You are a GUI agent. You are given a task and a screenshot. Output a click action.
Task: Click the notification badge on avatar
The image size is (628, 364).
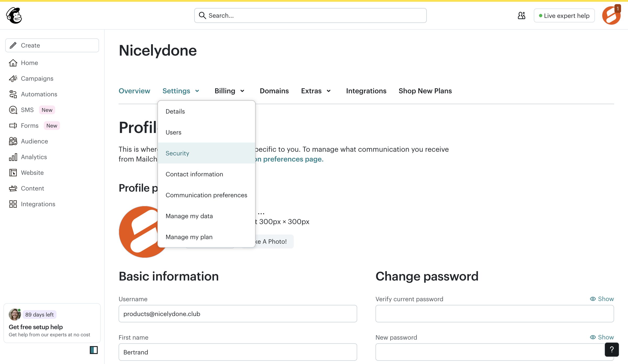click(618, 9)
